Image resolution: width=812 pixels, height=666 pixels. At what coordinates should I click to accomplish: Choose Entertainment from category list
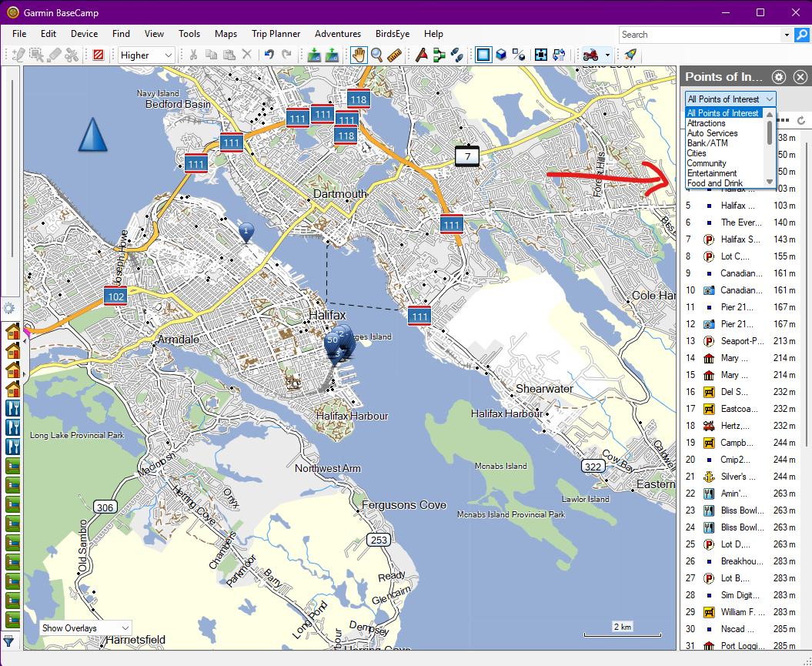point(711,173)
